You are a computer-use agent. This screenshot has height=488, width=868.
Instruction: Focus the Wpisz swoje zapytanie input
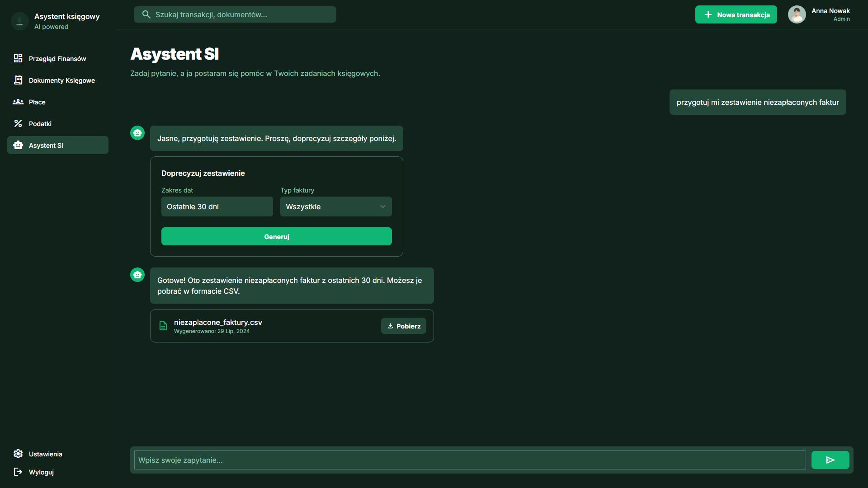(470, 460)
